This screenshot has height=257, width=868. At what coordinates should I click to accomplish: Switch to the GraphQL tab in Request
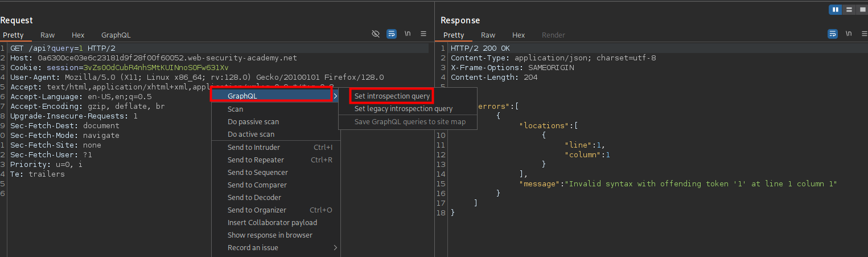point(116,35)
